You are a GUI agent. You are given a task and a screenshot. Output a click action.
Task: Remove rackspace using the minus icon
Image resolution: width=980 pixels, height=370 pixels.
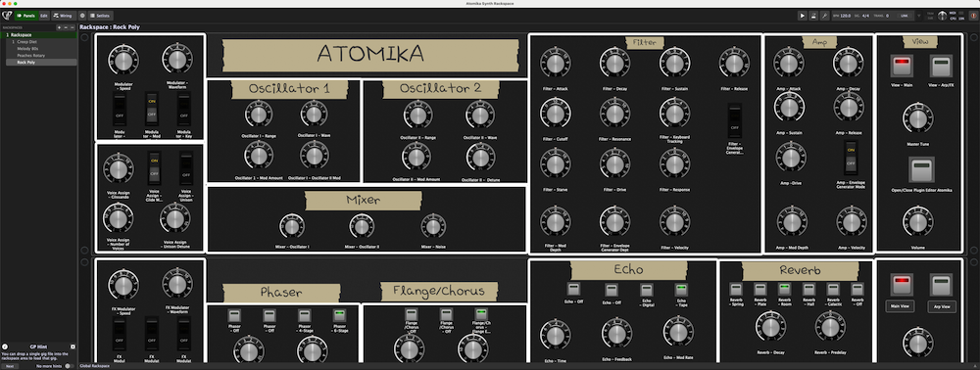(65, 27)
